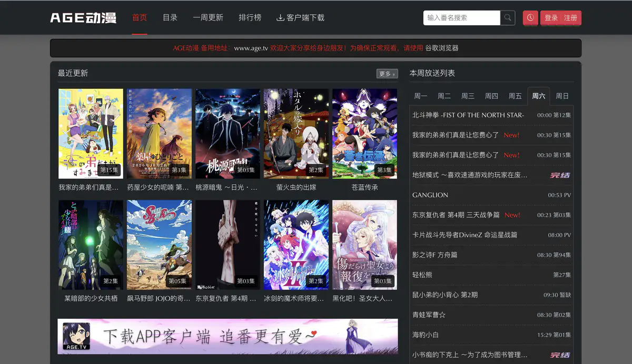The width and height of the screenshot is (632, 364).
Task: Click the 谷歌浏览器 text in the notice bar
Action: coord(442,48)
